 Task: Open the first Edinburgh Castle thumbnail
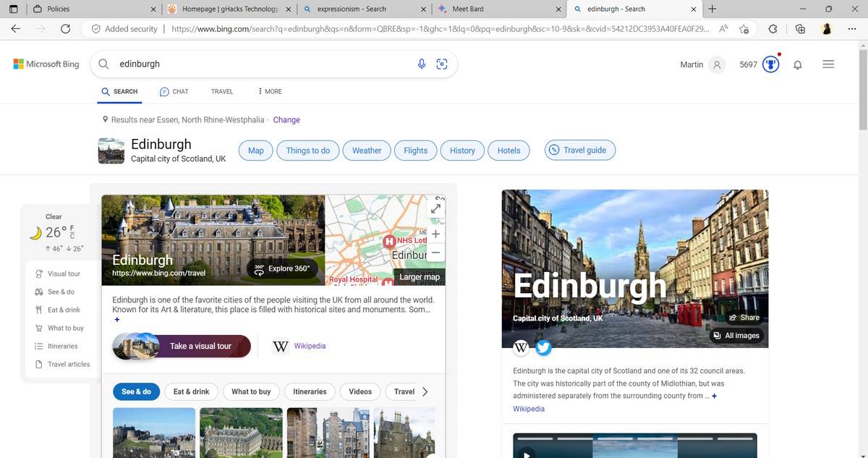(x=153, y=434)
